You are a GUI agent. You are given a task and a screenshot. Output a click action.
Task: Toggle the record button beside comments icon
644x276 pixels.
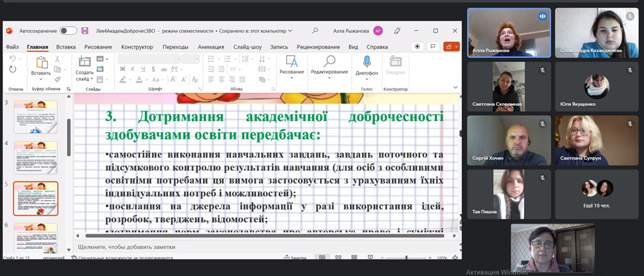[x=417, y=47]
